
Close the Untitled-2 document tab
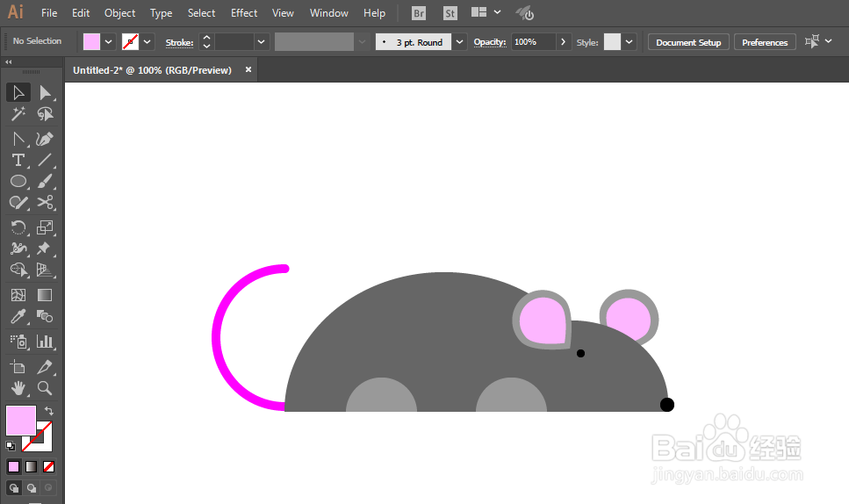point(248,69)
